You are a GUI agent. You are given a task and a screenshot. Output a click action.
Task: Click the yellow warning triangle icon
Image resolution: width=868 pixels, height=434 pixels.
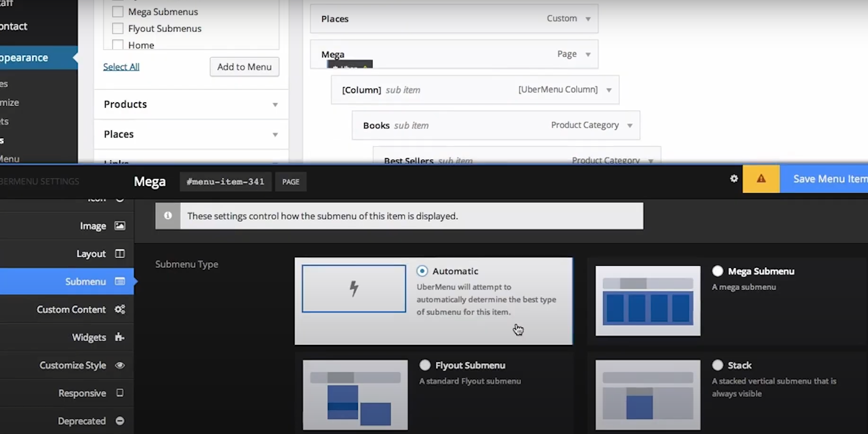point(761,179)
